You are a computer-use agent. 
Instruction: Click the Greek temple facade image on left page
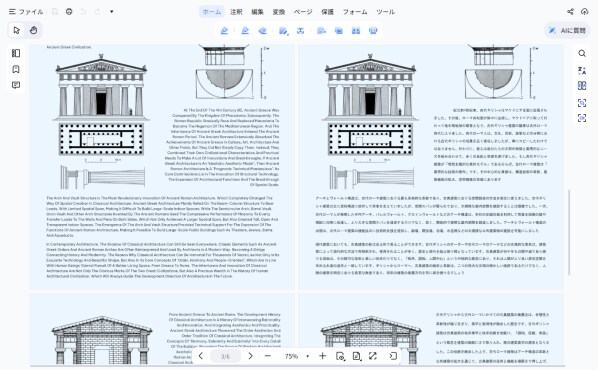(101, 87)
